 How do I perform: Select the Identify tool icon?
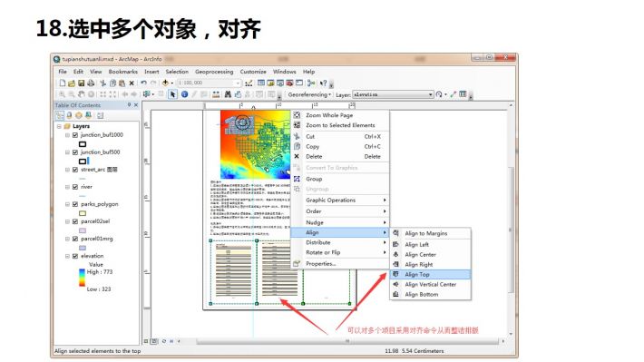coord(184,94)
